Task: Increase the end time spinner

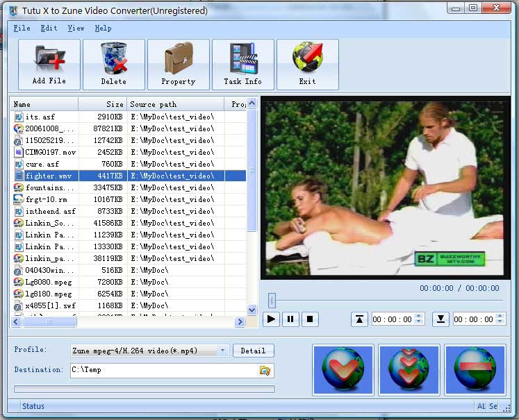Action: coord(500,316)
